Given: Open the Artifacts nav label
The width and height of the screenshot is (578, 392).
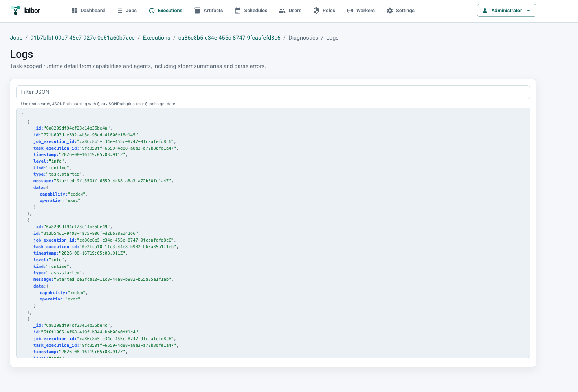Looking at the screenshot, I should click(213, 11).
